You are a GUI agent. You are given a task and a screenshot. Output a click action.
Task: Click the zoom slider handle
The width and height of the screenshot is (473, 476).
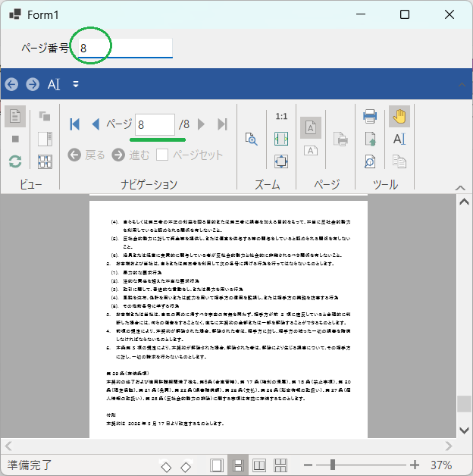333,465
